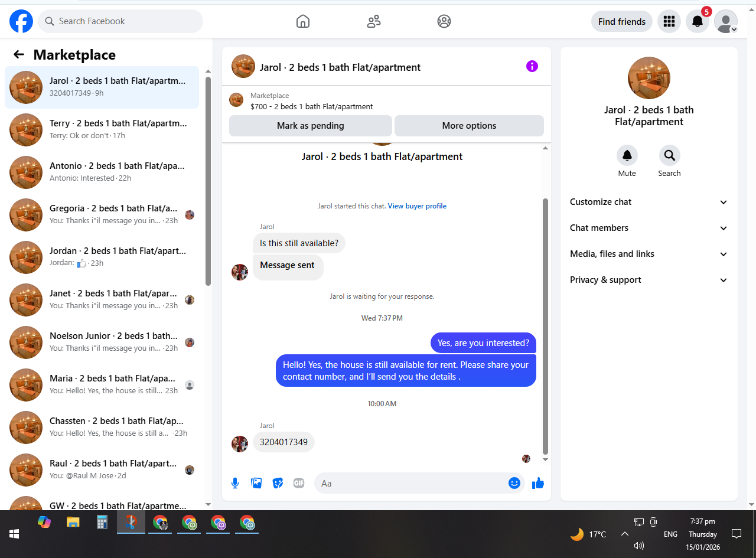
Task: Mute the chat with bell icon
Action: point(627,155)
